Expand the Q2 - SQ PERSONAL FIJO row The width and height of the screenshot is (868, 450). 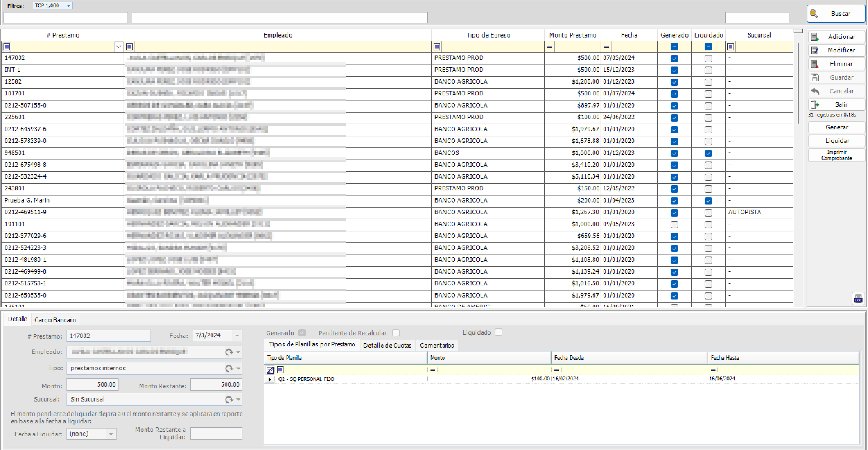(x=269, y=379)
